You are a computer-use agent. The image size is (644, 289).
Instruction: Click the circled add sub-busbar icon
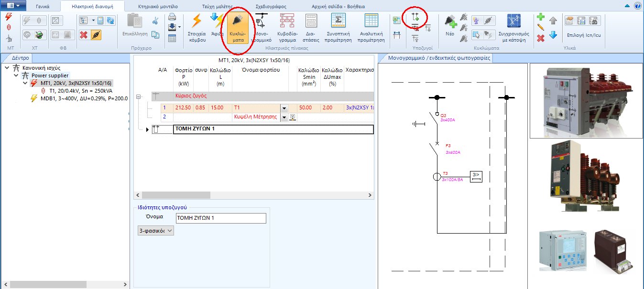[x=414, y=17]
